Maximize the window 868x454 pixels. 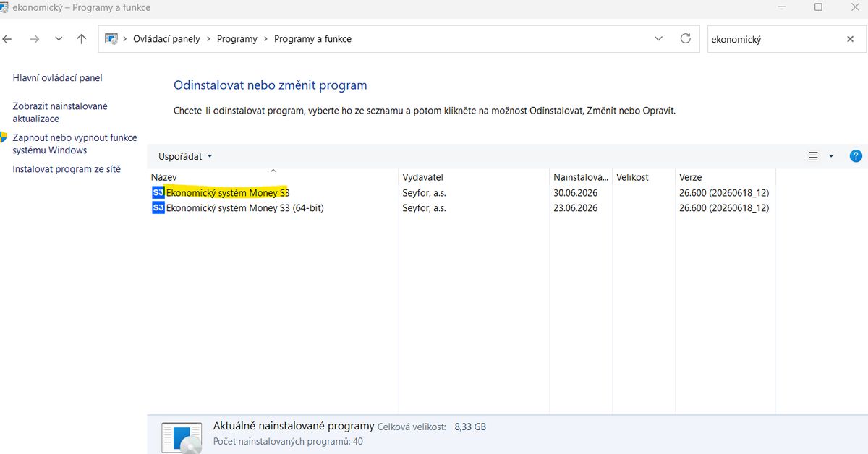click(x=818, y=7)
